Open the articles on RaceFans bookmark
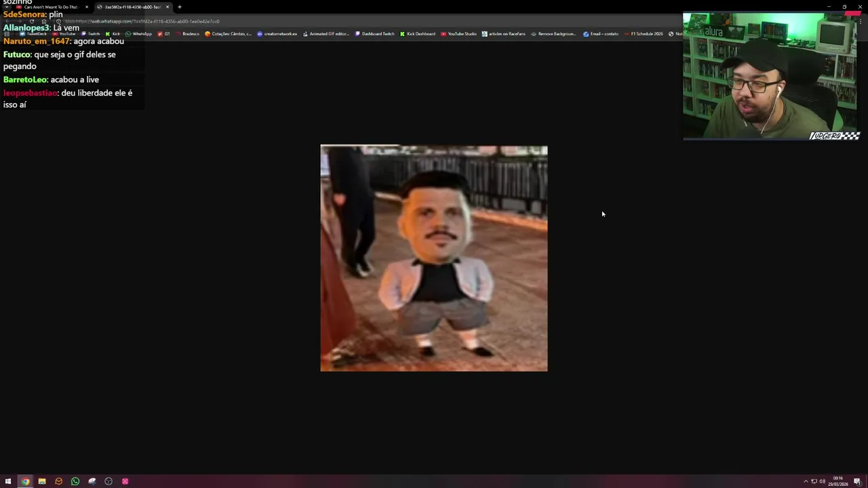This screenshot has height=488, width=868. tap(503, 34)
